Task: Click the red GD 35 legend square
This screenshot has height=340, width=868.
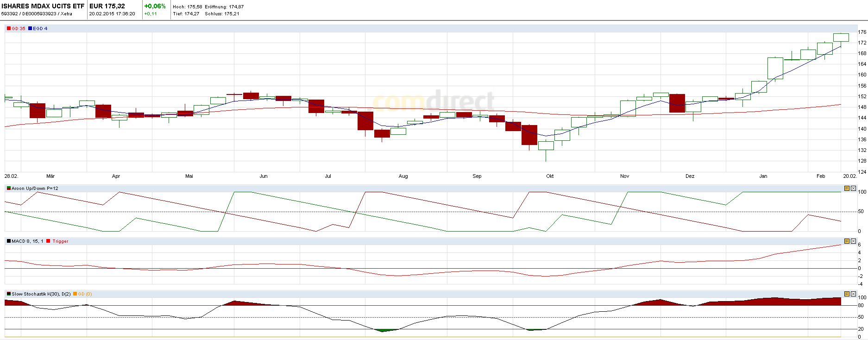Action: [x=9, y=29]
